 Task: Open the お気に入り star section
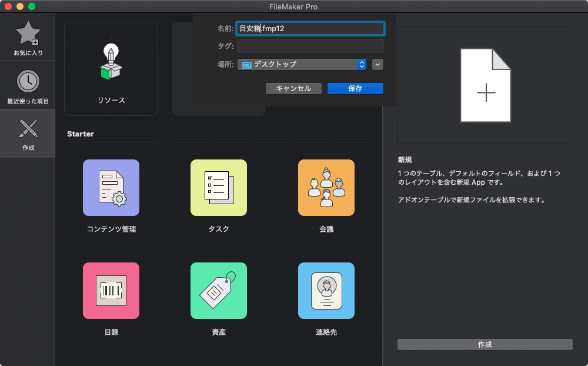pos(27,32)
